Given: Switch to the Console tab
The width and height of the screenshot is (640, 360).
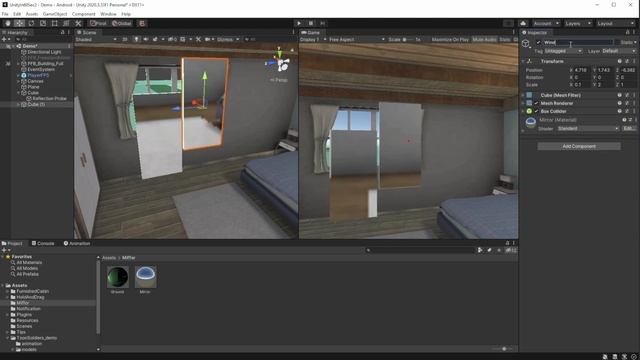Looking at the screenshot, I should [43, 243].
